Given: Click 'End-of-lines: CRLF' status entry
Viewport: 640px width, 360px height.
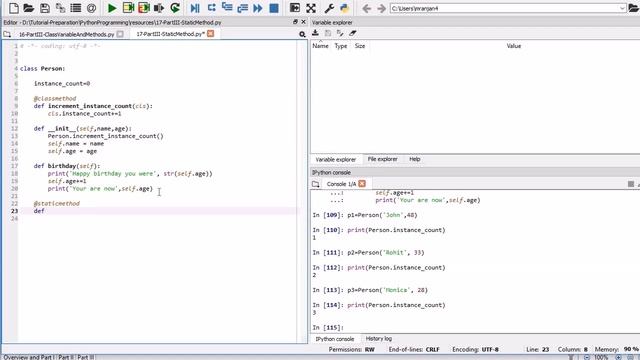Looking at the screenshot, I should pyautogui.click(x=414, y=349).
